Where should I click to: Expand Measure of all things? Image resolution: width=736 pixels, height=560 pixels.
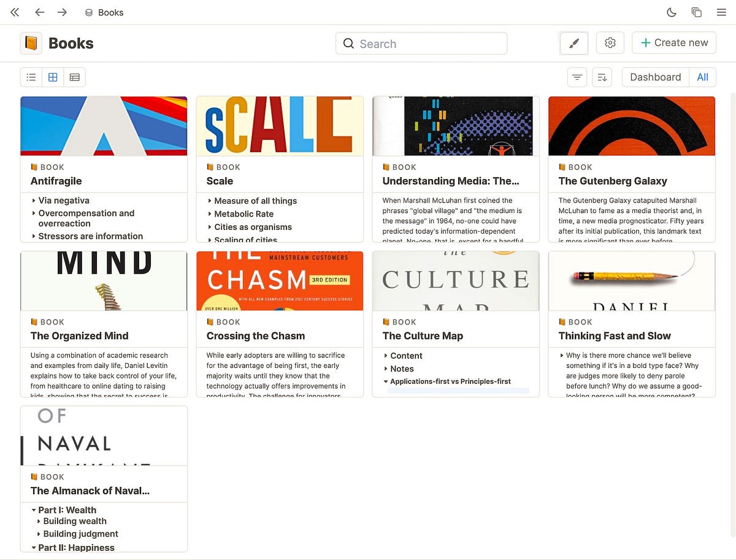[x=209, y=201]
